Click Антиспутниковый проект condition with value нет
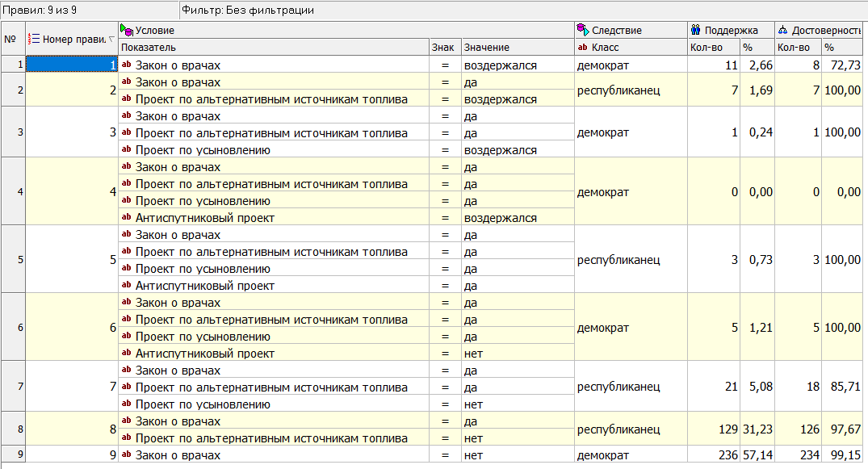Viewport: 868px width, 469px height. click(205, 354)
